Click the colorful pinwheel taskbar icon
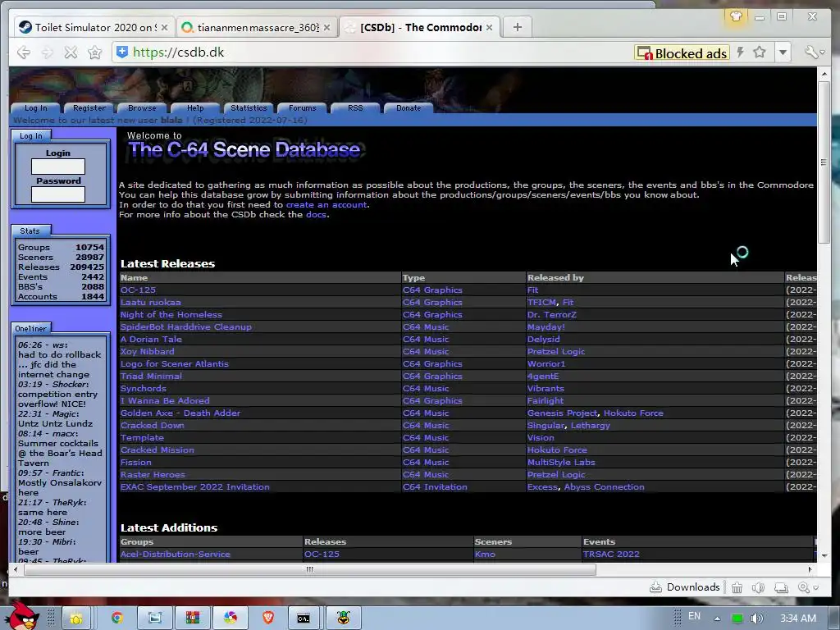 click(x=231, y=618)
